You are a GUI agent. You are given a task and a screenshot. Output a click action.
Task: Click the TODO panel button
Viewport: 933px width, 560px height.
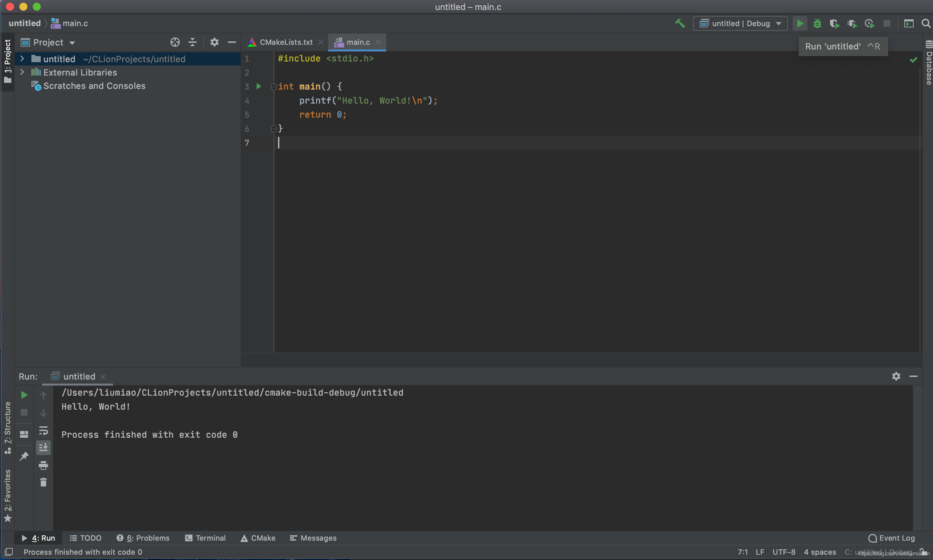85,538
